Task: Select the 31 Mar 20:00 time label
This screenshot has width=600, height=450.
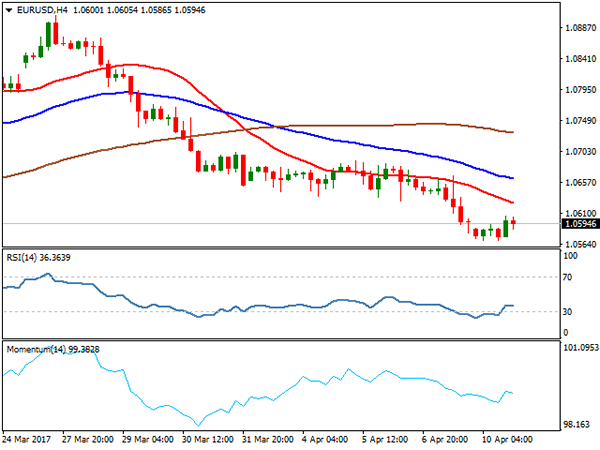Action: point(267,439)
